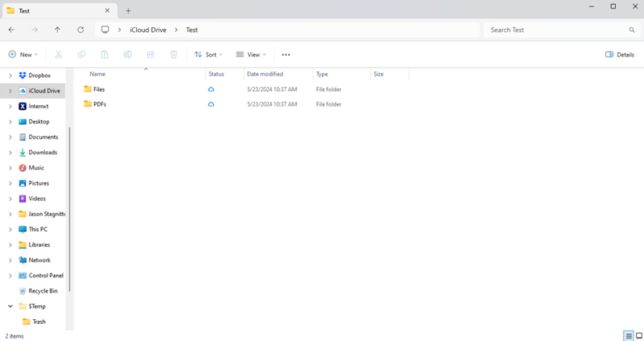Click the Delete trash icon
Screen dimensions: 644x341
click(x=174, y=54)
